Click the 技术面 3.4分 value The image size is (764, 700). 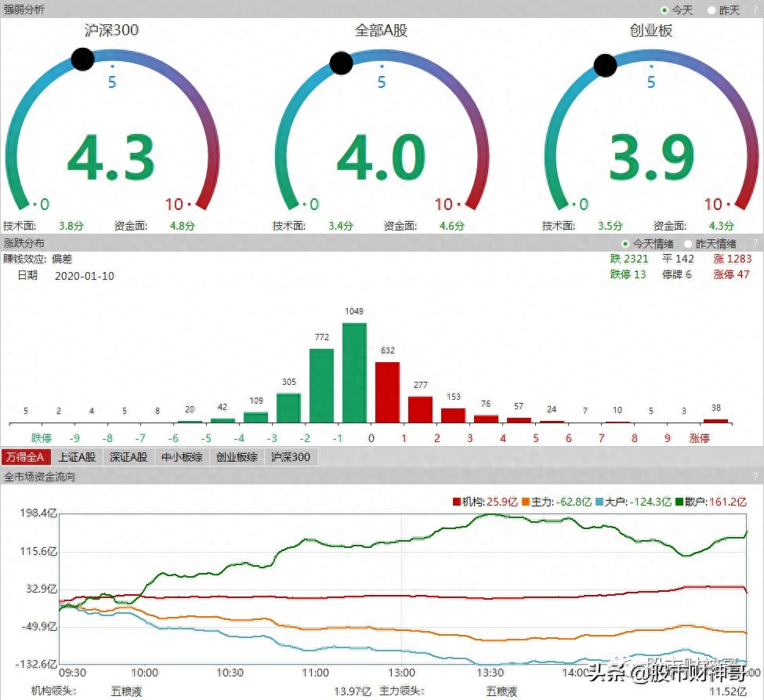pyautogui.click(x=341, y=226)
